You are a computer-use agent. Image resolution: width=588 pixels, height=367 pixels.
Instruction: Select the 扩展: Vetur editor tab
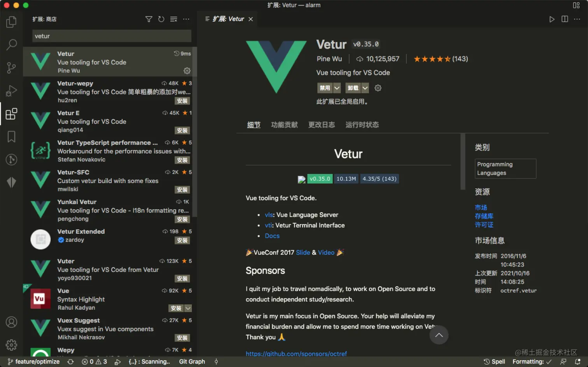228,19
